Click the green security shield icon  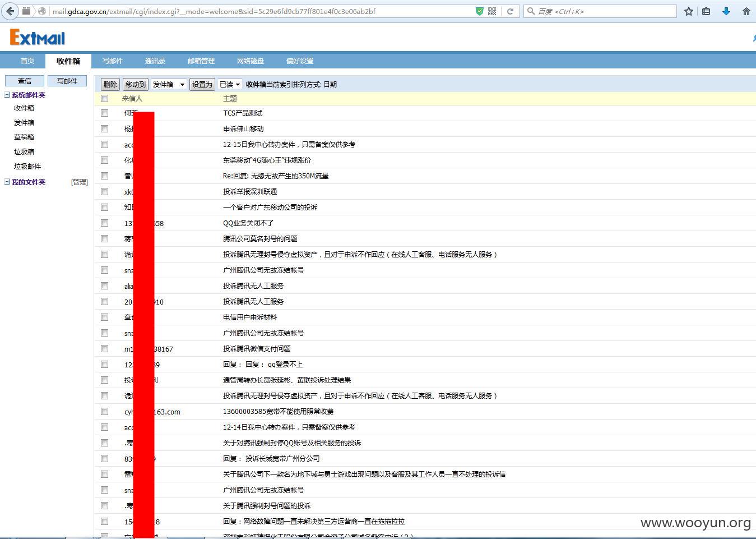(479, 11)
